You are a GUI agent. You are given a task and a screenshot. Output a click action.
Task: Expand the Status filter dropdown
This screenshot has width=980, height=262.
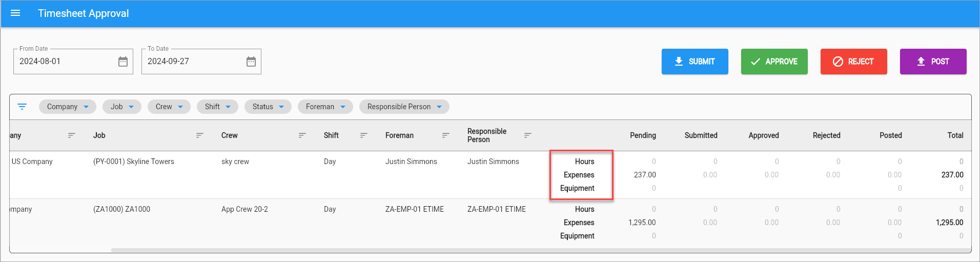(268, 107)
